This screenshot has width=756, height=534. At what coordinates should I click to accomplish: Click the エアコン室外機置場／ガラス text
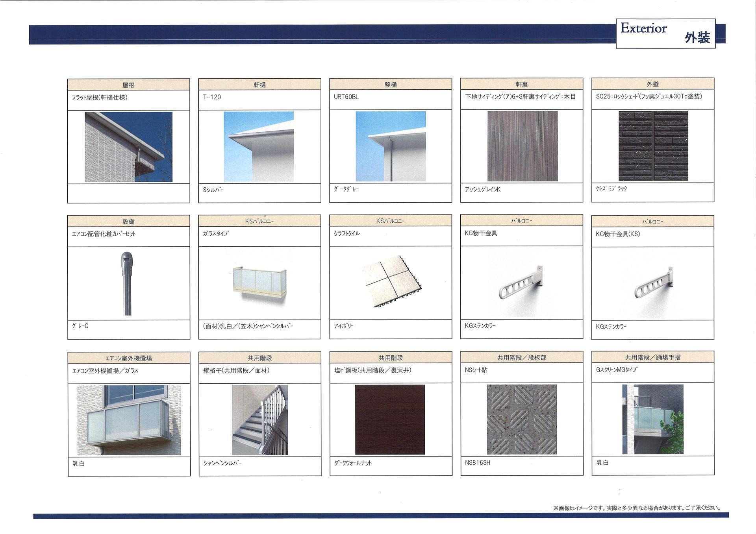click(x=105, y=371)
